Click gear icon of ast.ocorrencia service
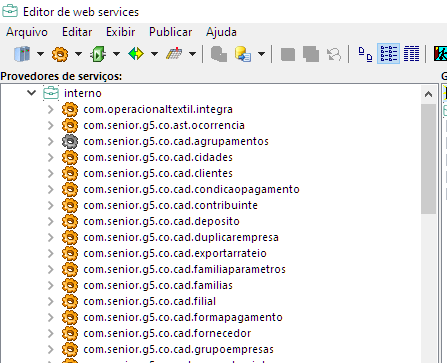The image size is (447, 363). pos(70,125)
